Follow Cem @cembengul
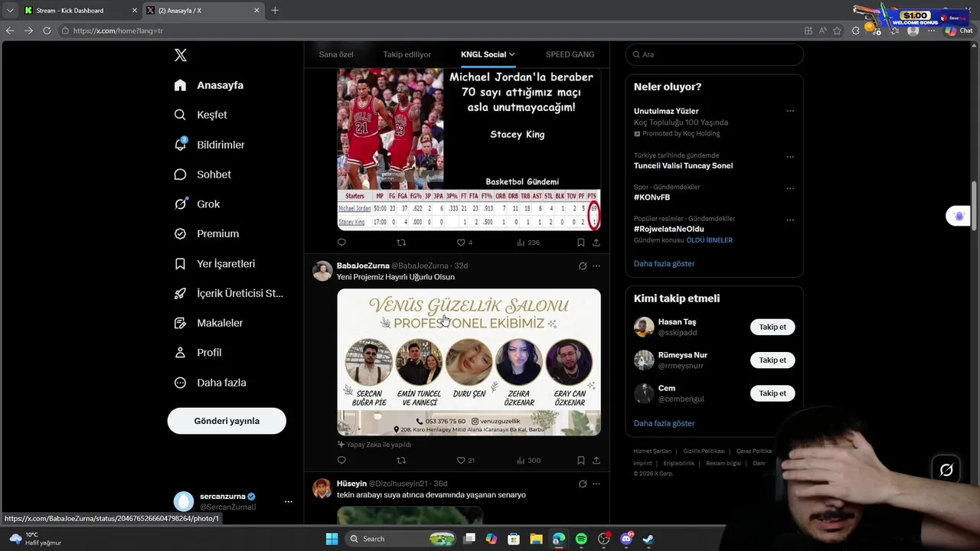980x551 pixels. [773, 393]
